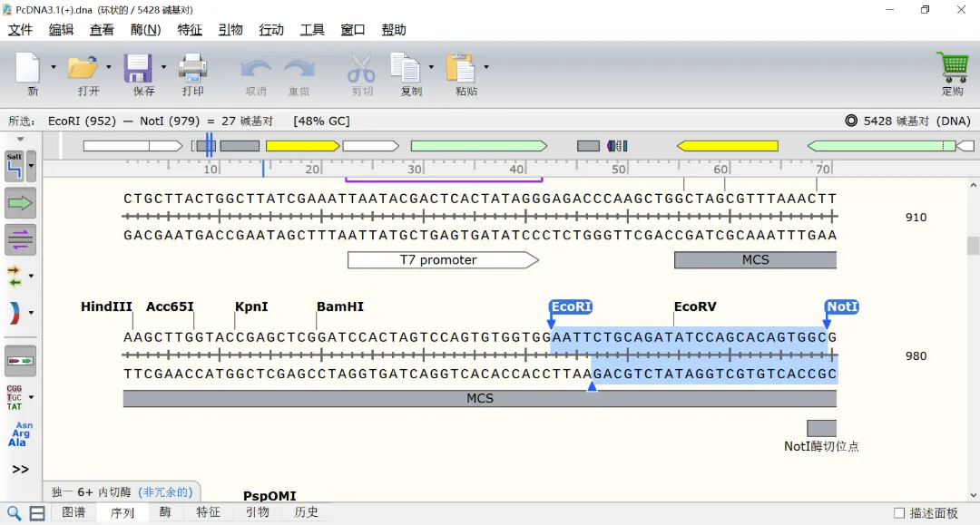Screen dimensions: 980x525
Task: Click the show translations (Asn Arg Ala) icon
Action: click(x=20, y=433)
